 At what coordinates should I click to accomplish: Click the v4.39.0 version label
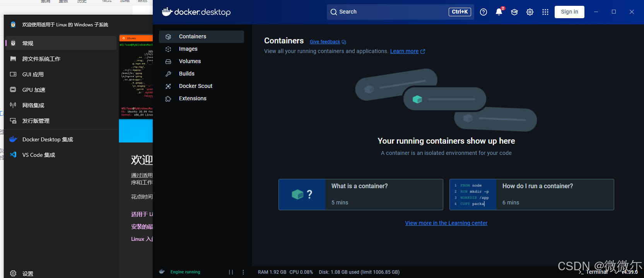(630, 272)
